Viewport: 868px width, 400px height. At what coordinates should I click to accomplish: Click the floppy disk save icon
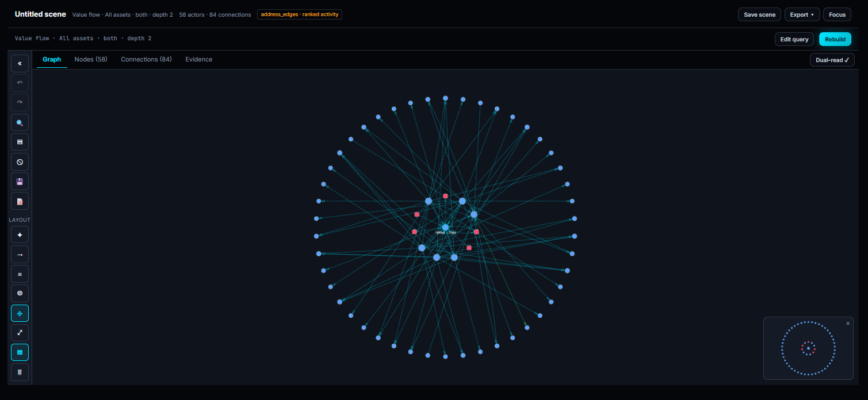point(20,182)
